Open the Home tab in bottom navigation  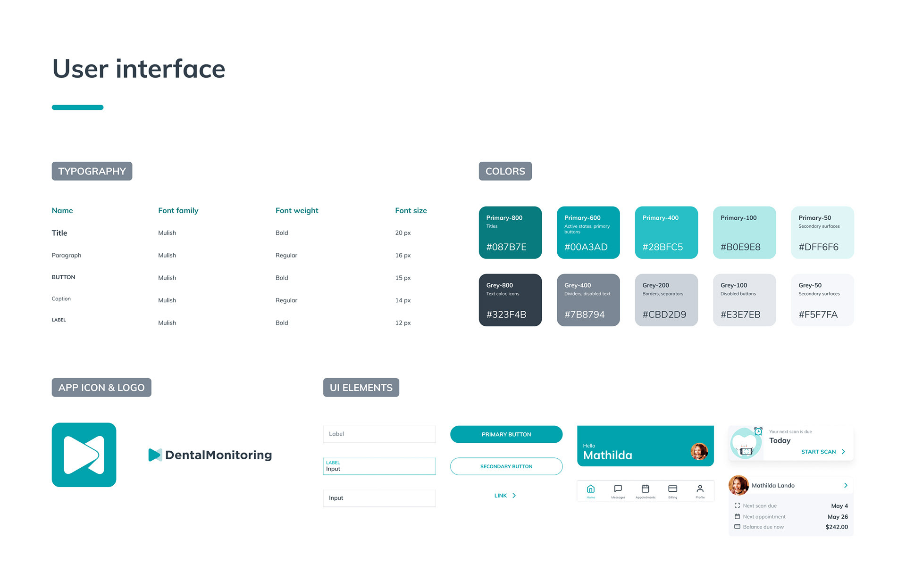pyautogui.click(x=591, y=491)
